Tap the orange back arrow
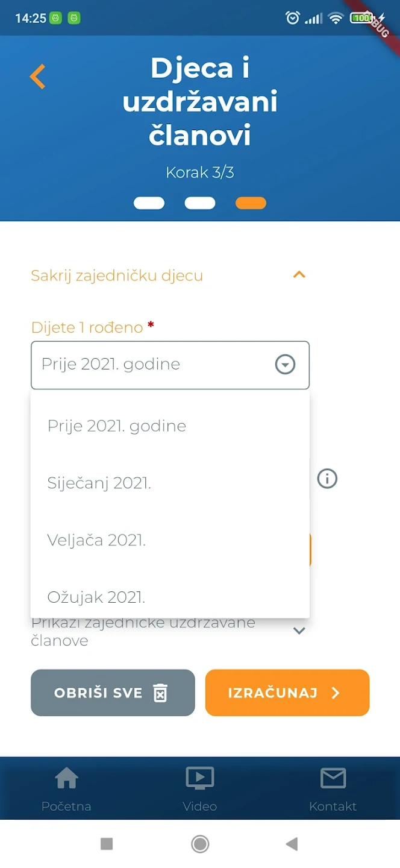 pyautogui.click(x=37, y=77)
